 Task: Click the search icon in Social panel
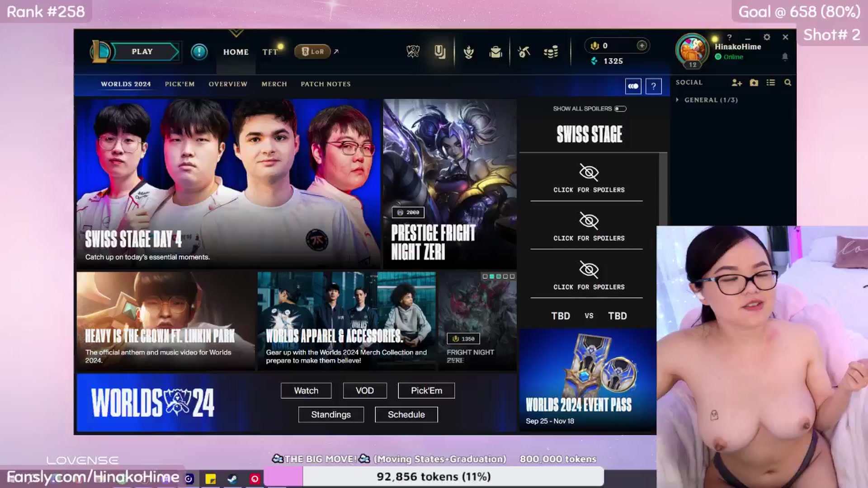coord(788,83)
